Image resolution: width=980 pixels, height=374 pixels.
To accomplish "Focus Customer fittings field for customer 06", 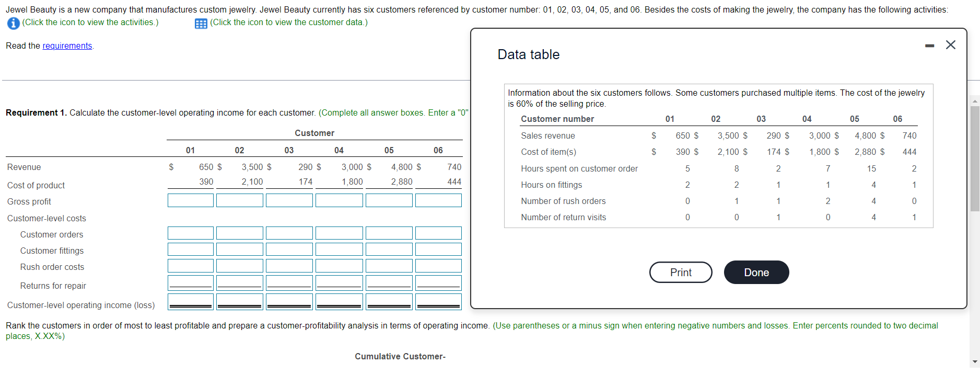I will (438, 250).
